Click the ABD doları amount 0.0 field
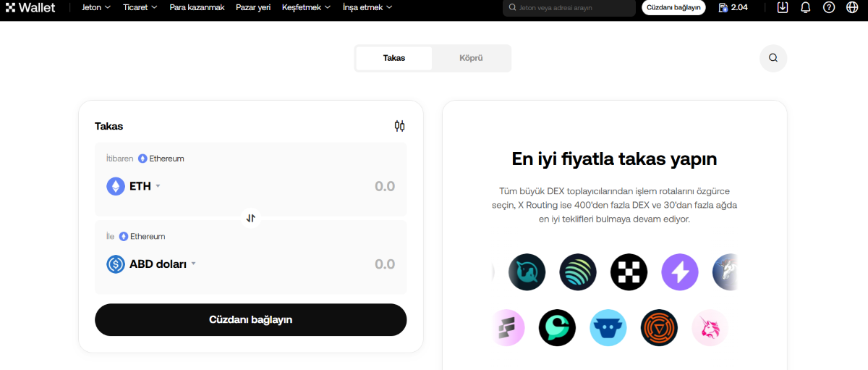This screenshot has height=370, width=868. click(x=385, y=264)
